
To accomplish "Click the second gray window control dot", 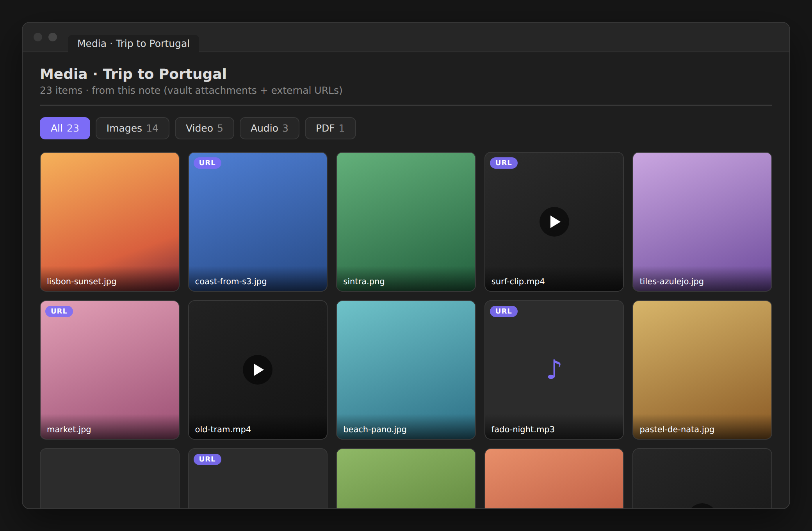I will tap(53, 37).
